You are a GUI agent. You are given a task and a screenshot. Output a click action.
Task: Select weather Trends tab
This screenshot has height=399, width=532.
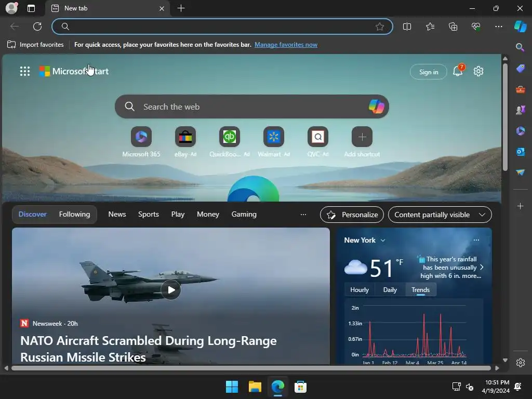click(x=420, y=290)
